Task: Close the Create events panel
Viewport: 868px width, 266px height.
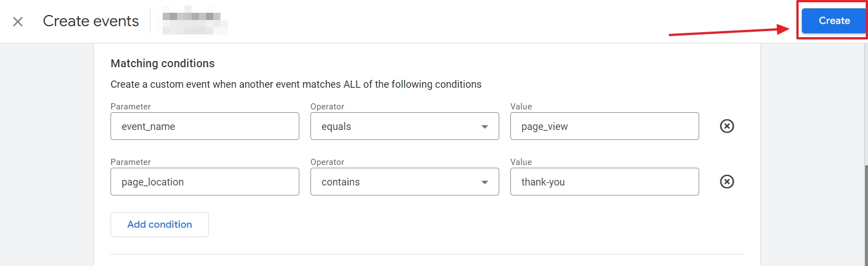Action: 18,22
